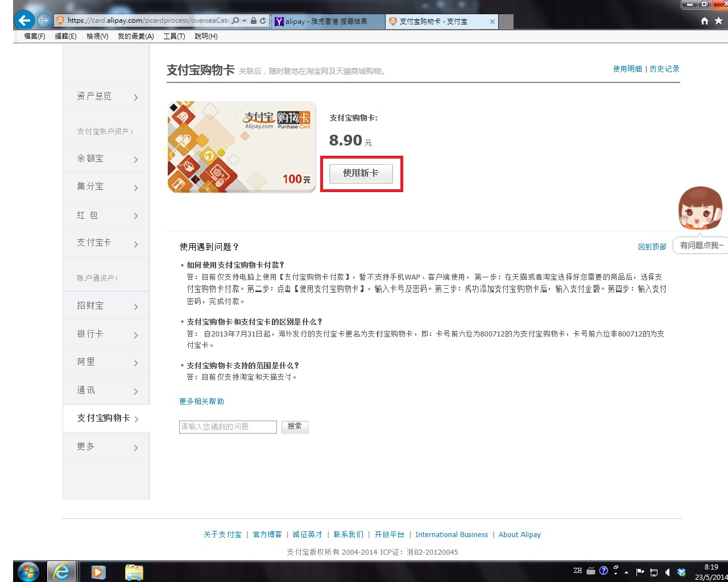
Task: Click the on-screen keyboard tray icon
Action: coord(591,571)
